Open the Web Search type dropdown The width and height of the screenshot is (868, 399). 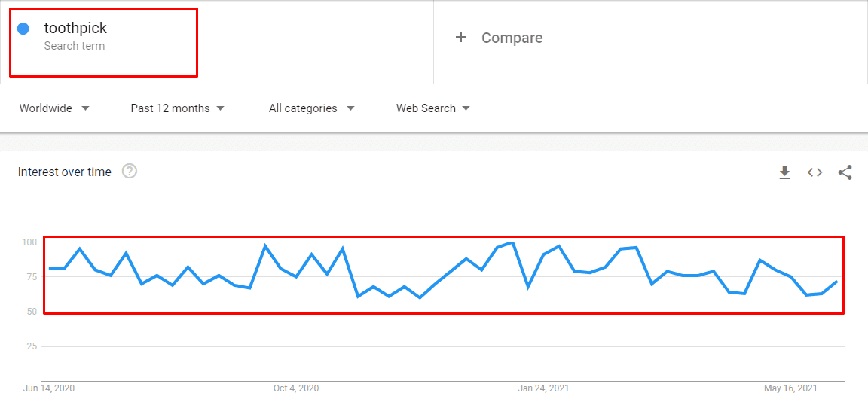click(433, 108)
